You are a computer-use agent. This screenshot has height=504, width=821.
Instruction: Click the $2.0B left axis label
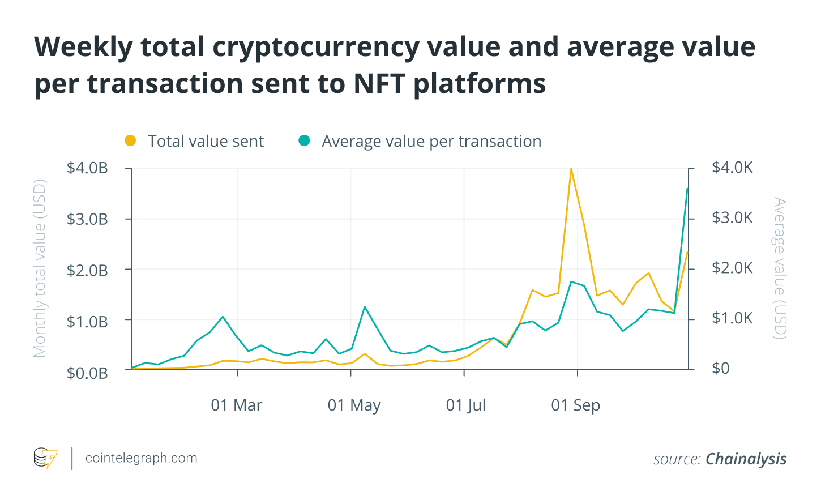pos(87,270)
